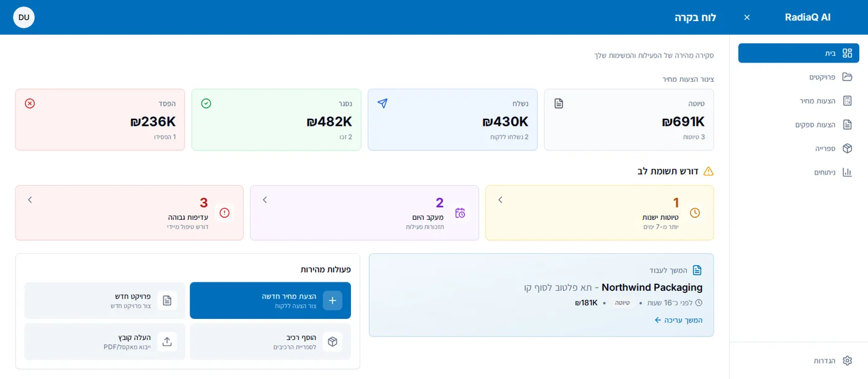Click the ₪691K draft amount
Viewport: 868px width, 379px height.
click(683, 121)
